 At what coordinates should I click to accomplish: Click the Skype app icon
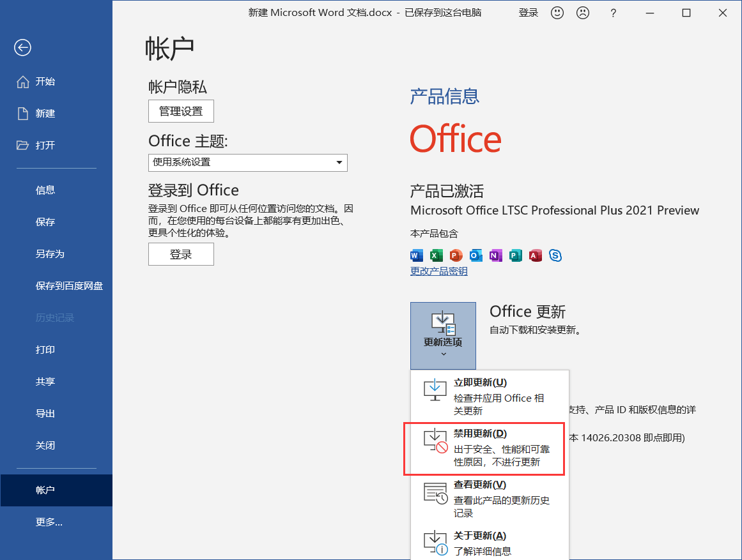coord(555,255)
